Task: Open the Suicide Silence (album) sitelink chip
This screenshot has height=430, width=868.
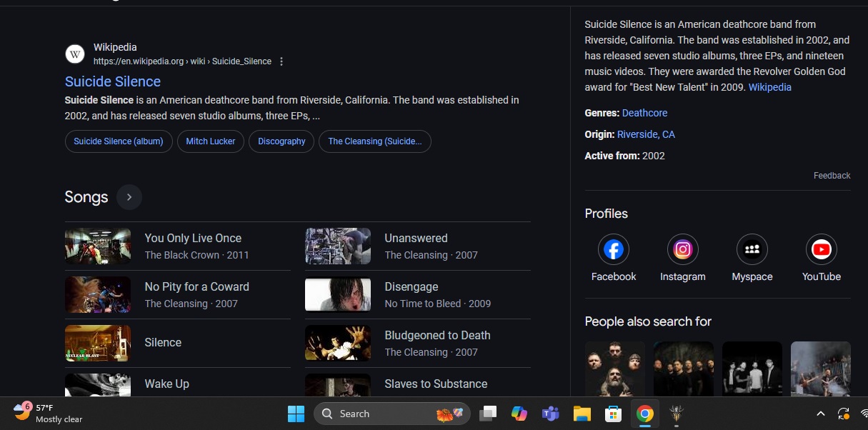Action: 119,141
